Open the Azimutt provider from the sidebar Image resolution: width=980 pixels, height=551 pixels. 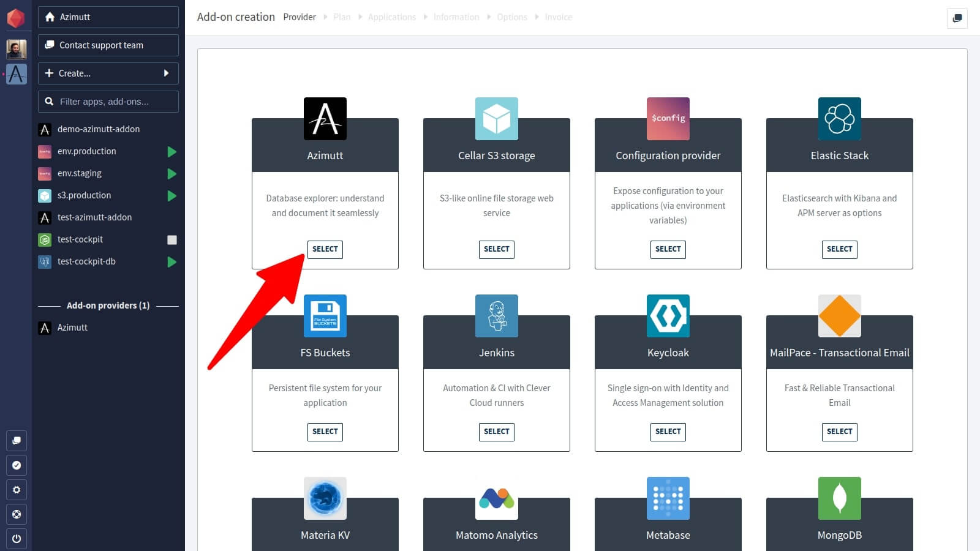(x=72, y=328)
